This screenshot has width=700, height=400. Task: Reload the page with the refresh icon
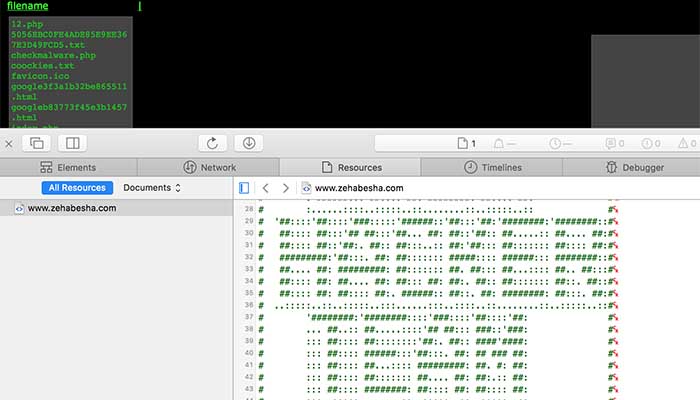click(212, 143)
